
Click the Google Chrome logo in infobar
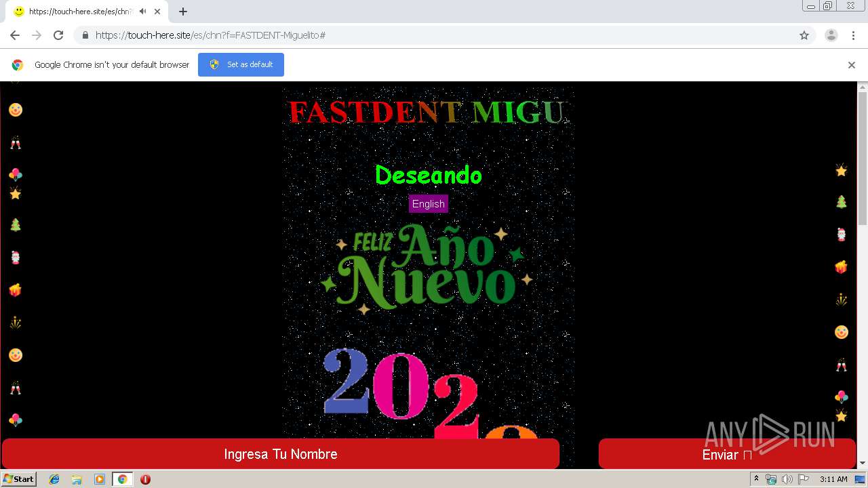[18, 65]
